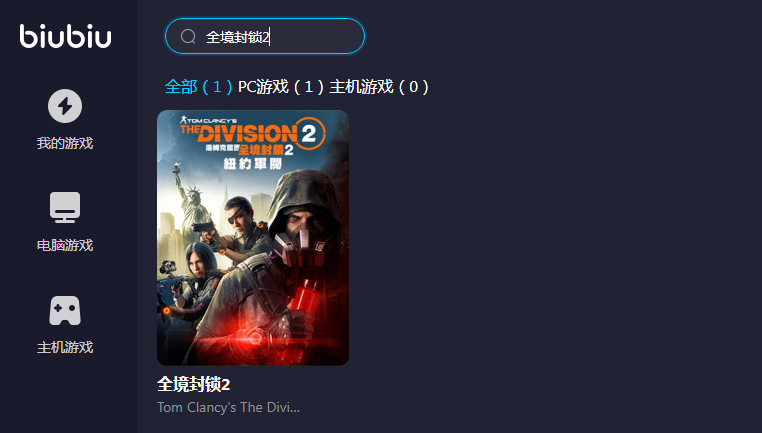Click the Tom Clancy's The Divi... subtitle
This screenshot has height=433, width=762.
pos(228,407)
